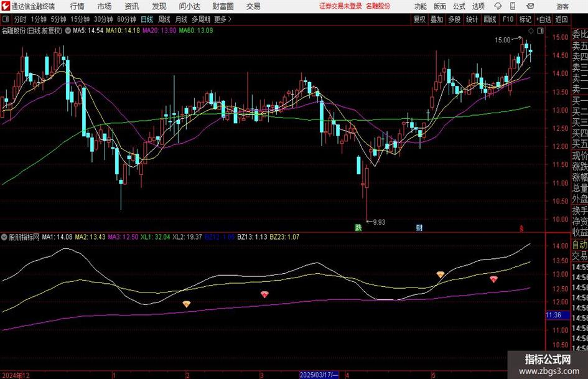Click the red diamond signal near March
Screen dimensions: 588x379
(x=264, y=294)
